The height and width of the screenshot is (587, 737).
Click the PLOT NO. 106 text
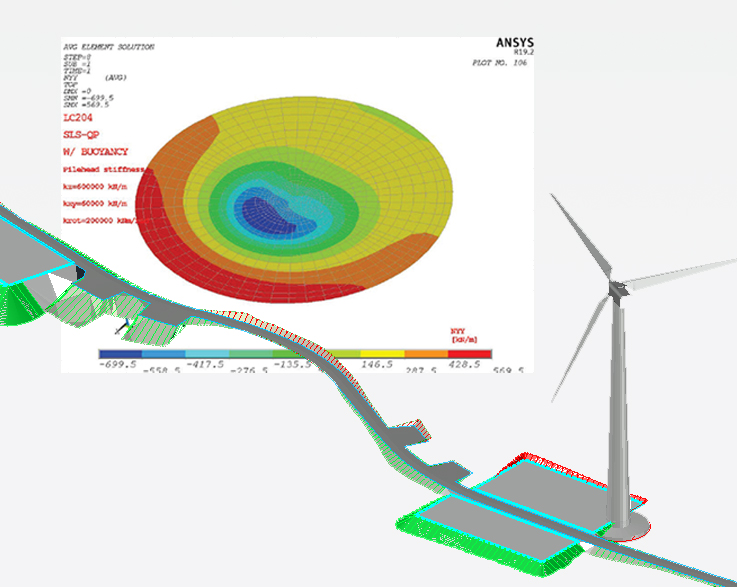point(497,62)
